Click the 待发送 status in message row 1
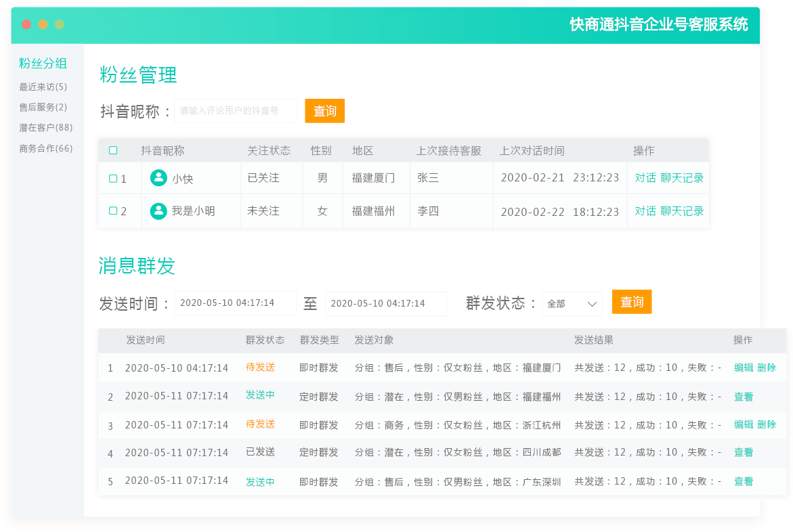Viewport: 793px width, 532px height. (x=261, y=367)
